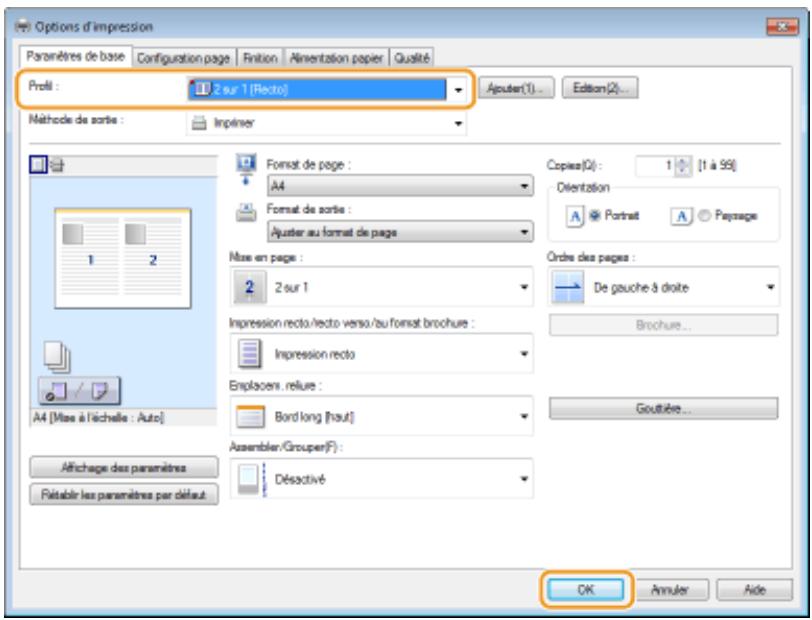Click the Imprimer printer icon in Méthode de sortie

point(199,123)
